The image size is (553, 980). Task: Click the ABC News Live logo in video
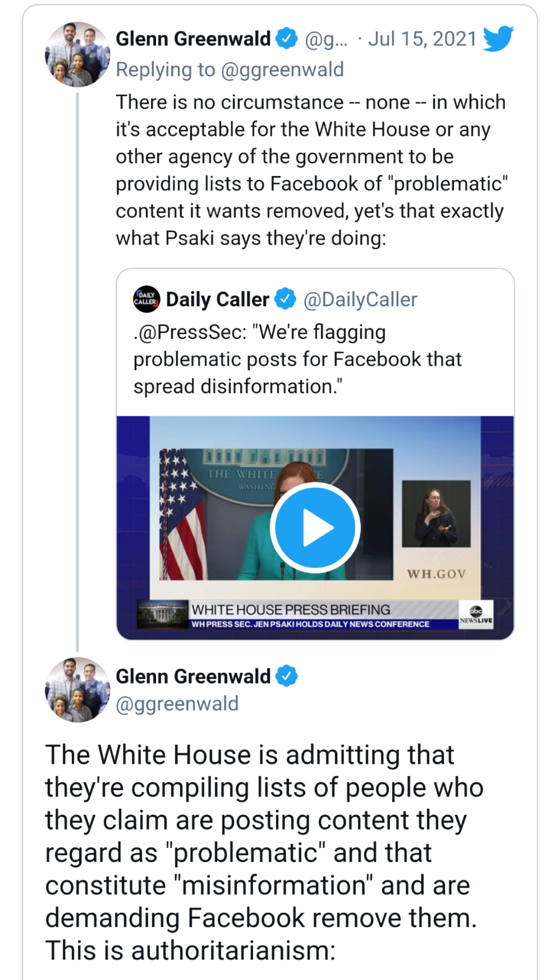click(476, 615)
